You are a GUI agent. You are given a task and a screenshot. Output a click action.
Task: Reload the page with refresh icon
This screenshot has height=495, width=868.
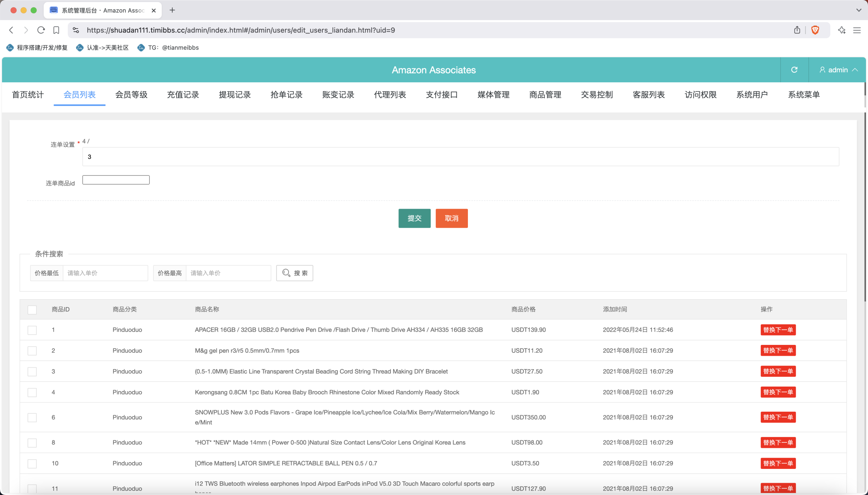pos(41,30)
